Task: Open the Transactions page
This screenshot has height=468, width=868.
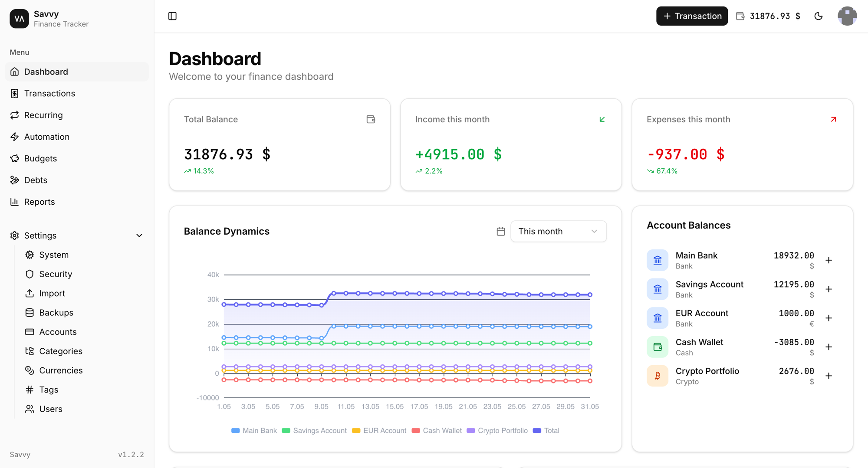Action: [77, 93]
